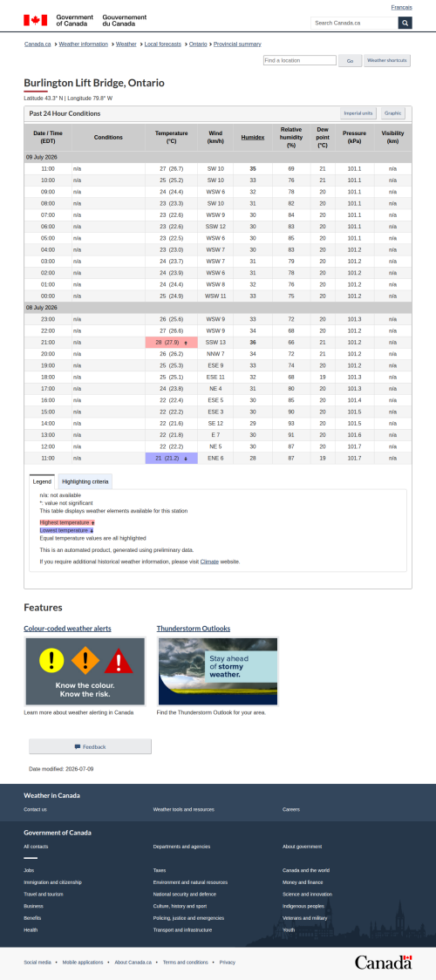
Task: Click the 08 July 2026 date row
Action: point(218,308)
